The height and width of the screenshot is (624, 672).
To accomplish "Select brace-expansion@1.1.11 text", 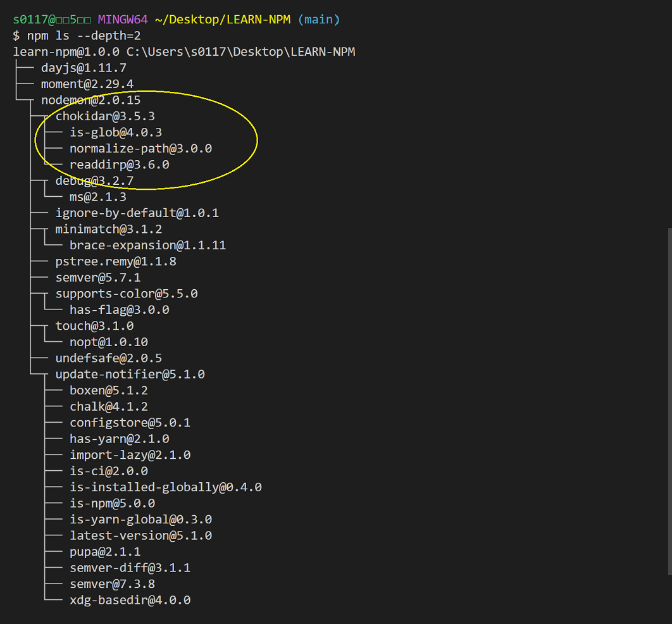I will tap(148, 246).
